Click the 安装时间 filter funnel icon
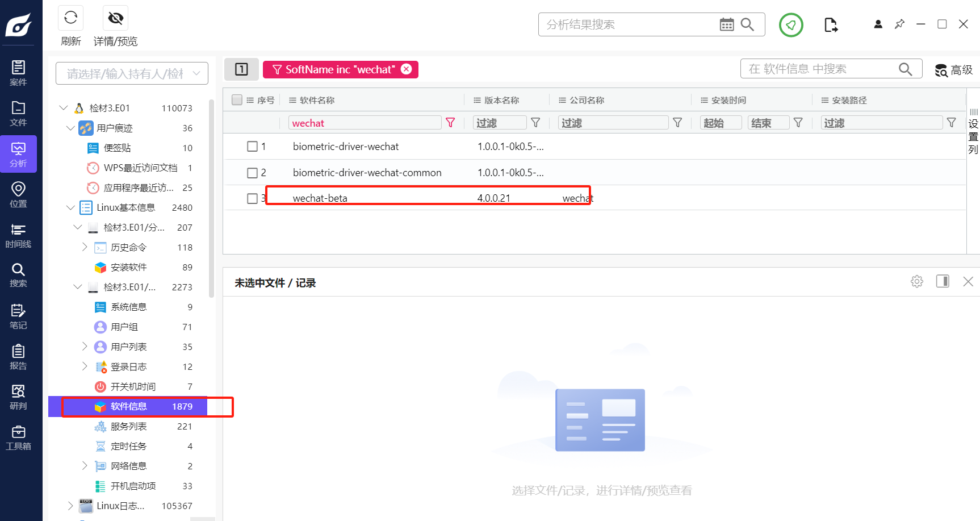Image resolution: width=980 pixels, height=521 pixels. (798, 123)
